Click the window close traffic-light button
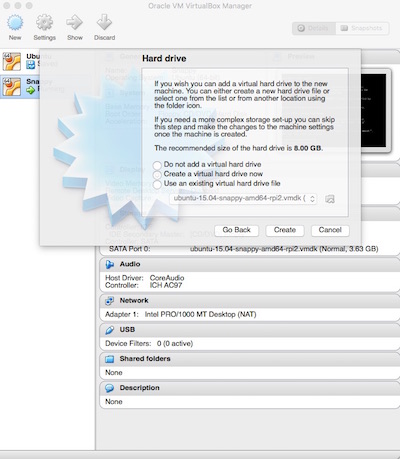 7,6
